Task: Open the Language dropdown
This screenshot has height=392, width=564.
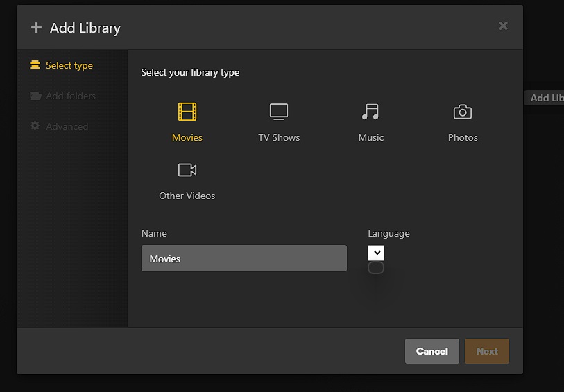Action: 376,253
